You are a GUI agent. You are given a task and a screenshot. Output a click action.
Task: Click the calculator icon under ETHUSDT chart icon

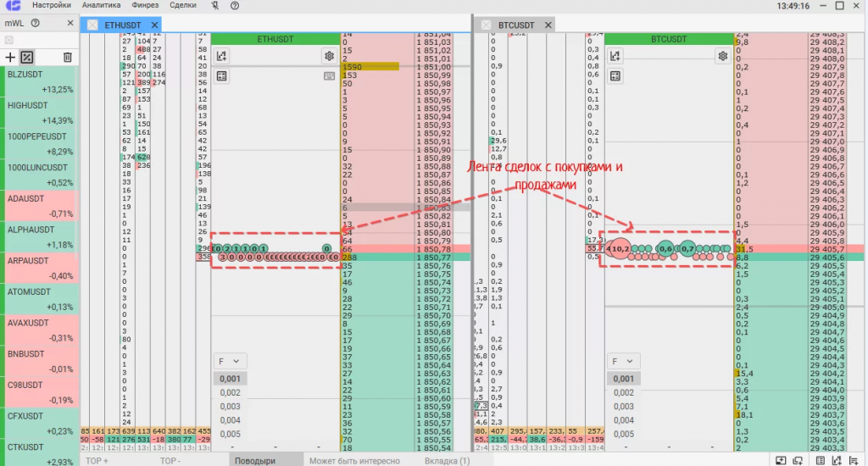(221, 75)
